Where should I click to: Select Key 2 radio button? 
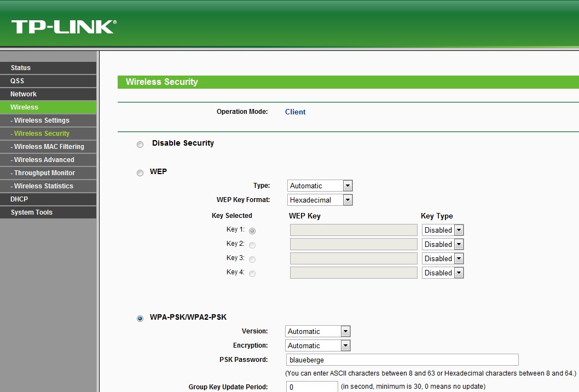[x=252, y=245]
